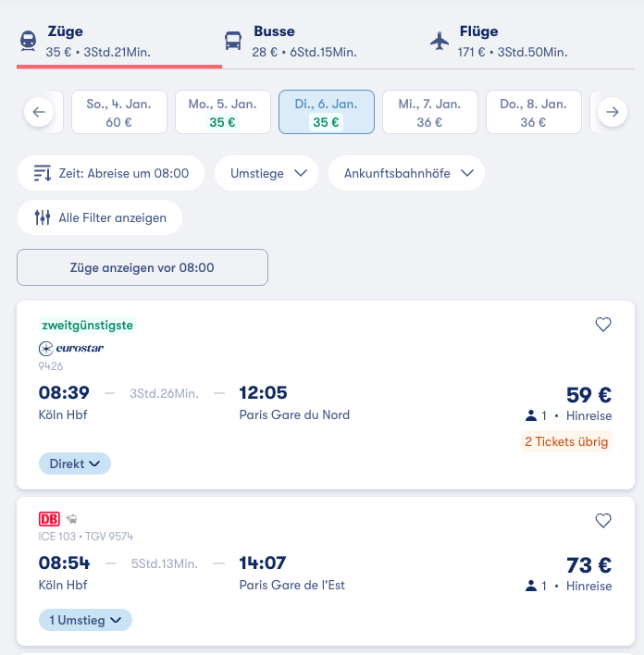
Task: Select the 59 € Eurostar fare
Action: [x=588, y=395]
